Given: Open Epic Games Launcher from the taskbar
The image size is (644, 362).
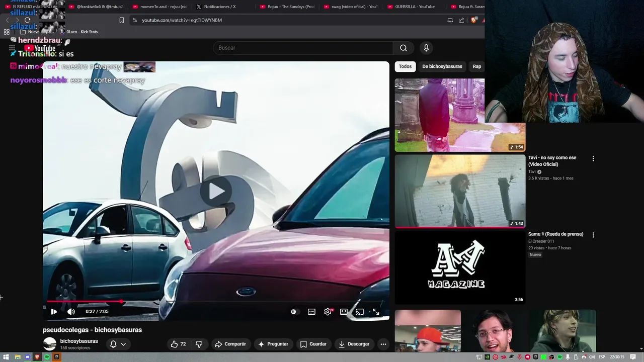Looking at the screenshot, I should [x=57, y=357].
